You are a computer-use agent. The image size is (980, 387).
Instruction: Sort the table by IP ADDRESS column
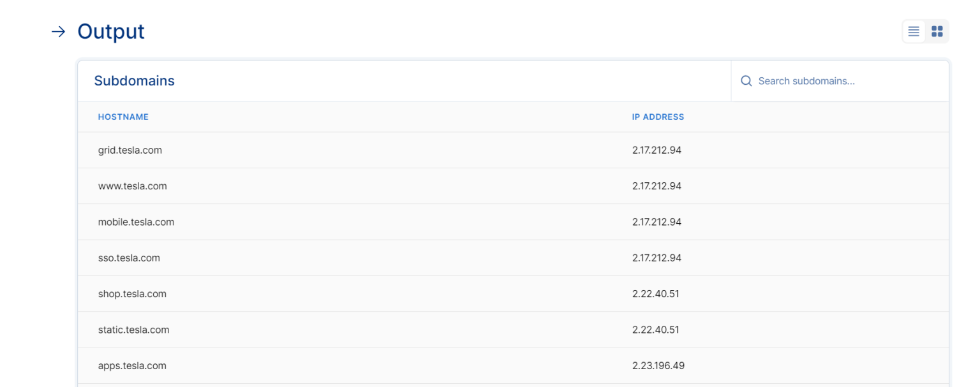pyautogui.click(x=657, y=117)
